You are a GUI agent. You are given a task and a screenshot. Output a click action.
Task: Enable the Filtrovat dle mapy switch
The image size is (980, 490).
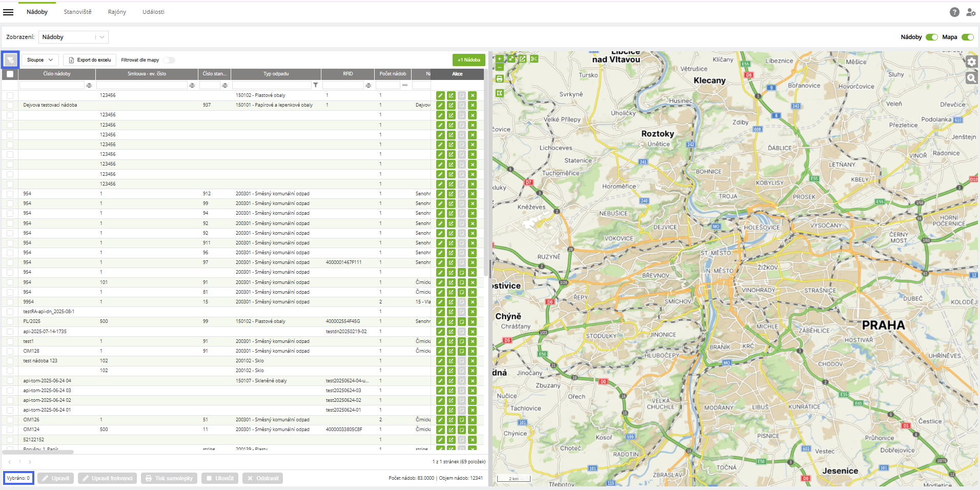point(169,60)
